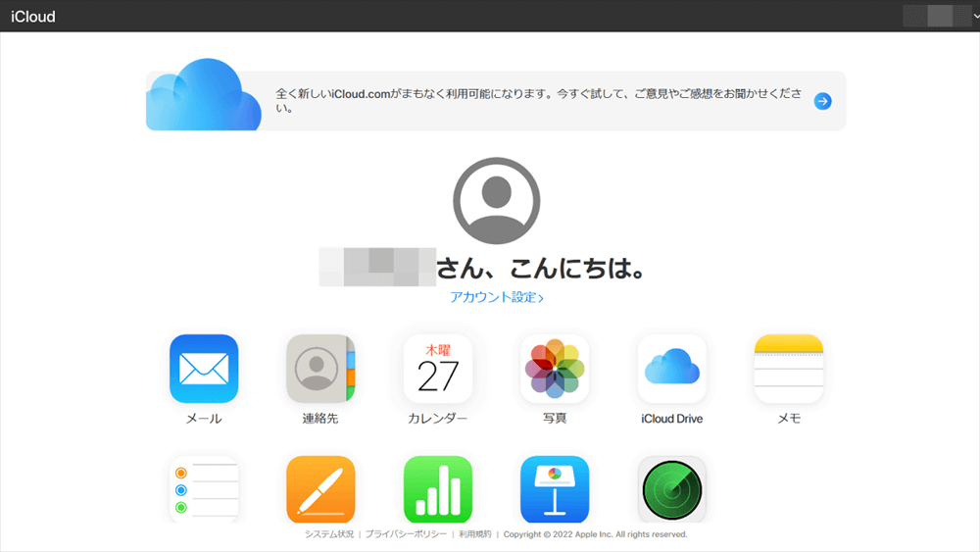Launch the Photos (写真) app
This screenshot has width=980, height=552.
(555, 369)
